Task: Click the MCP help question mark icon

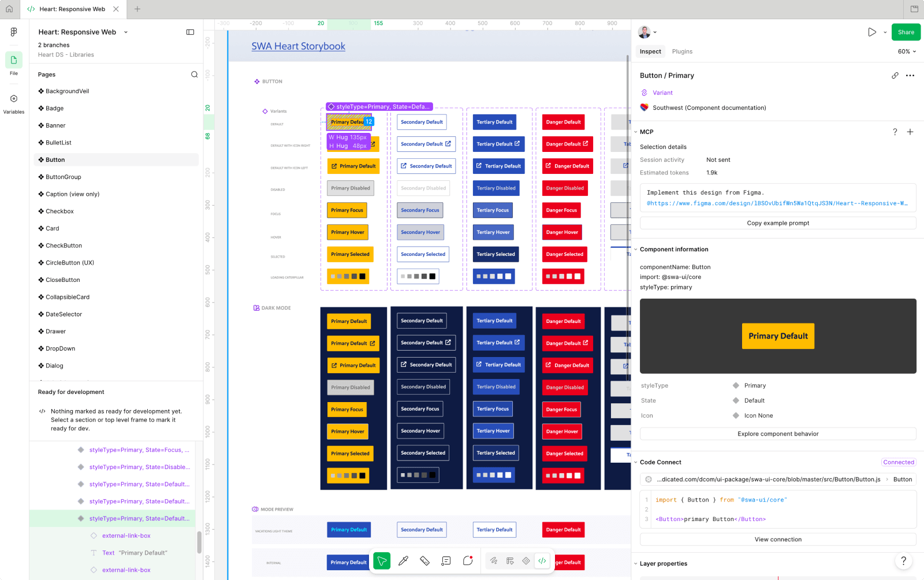Action: (x=895, y=132)
